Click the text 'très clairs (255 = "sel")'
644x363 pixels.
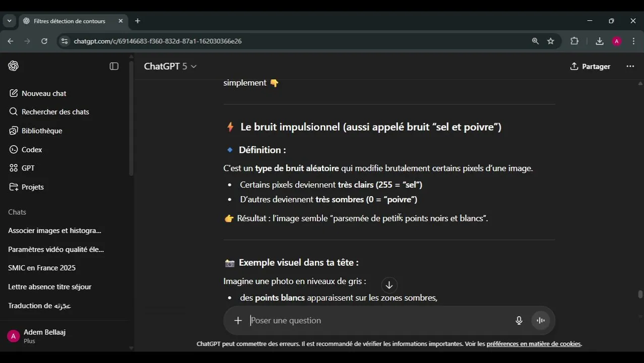tap(380, 185)
